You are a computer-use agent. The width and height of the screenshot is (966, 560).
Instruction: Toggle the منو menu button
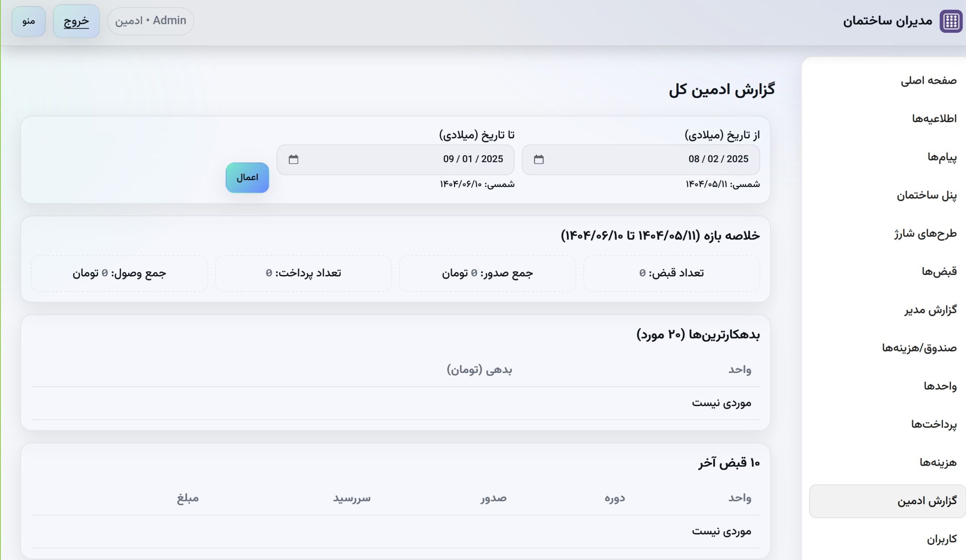(x=29, y=21)
